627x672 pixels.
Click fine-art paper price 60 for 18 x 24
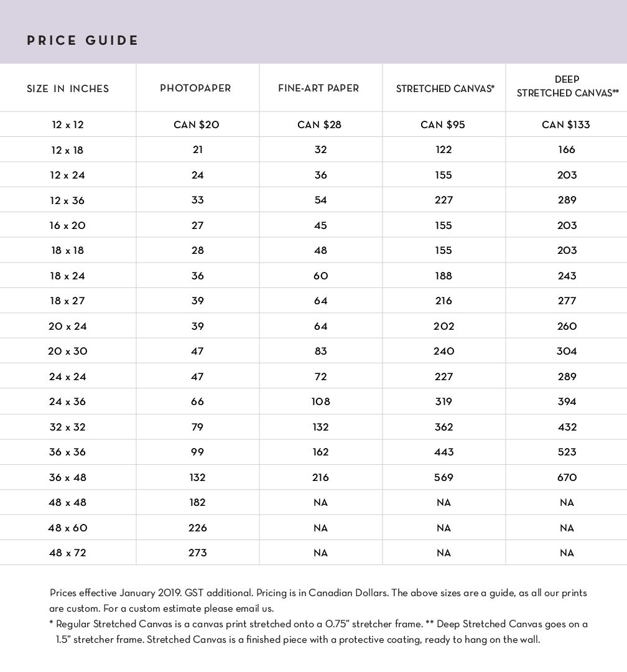point(320,276)
